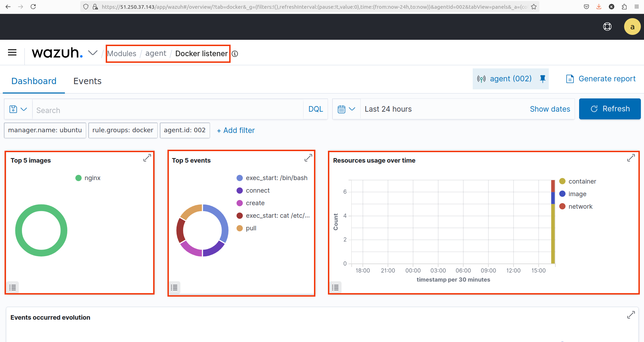Click the Refresh button
Viewport: 644px width, 342px height.
610,109
